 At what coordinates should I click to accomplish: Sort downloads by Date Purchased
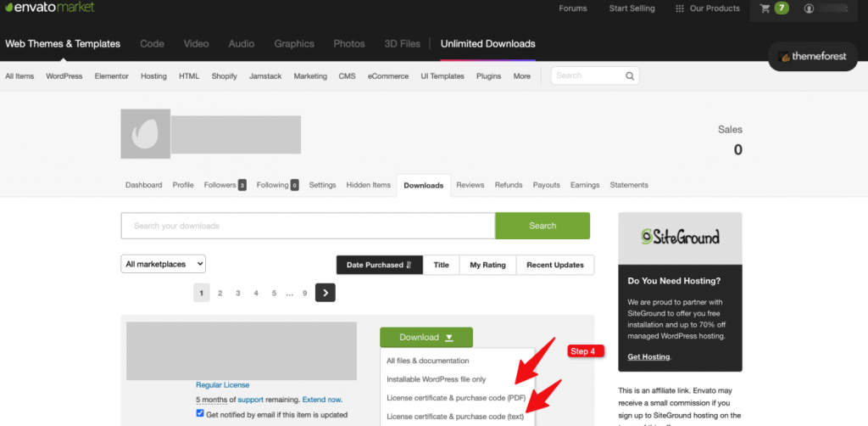pos(379,265)
